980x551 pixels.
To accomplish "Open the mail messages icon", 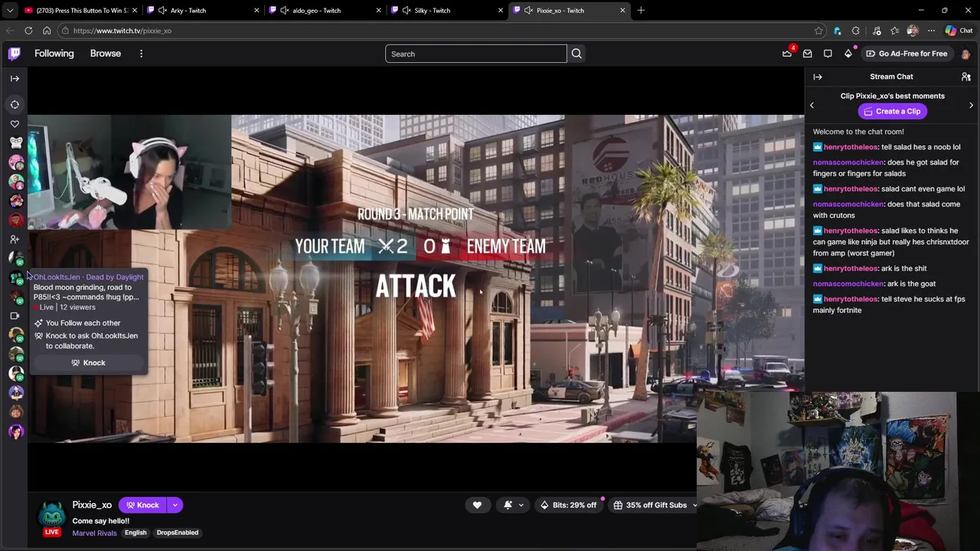I will (808, 54).
